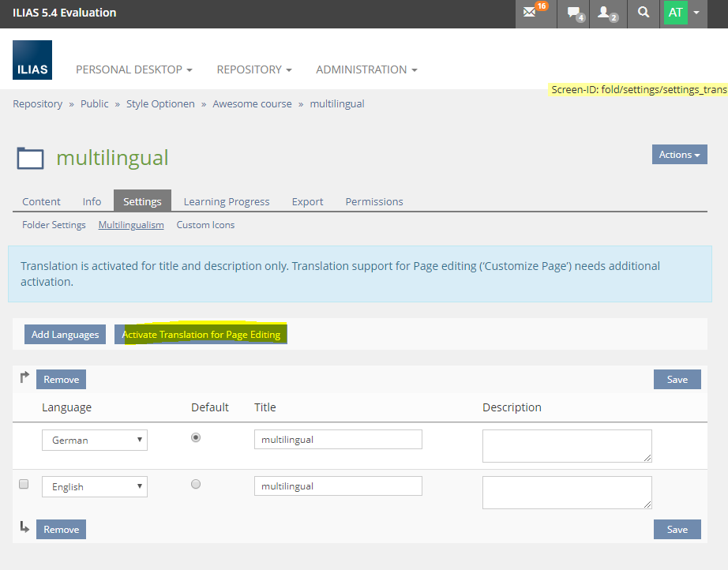The height and width of the screenshot is (570, 728).
Task: Open the search magnifier icon
Action: (644, 13)
